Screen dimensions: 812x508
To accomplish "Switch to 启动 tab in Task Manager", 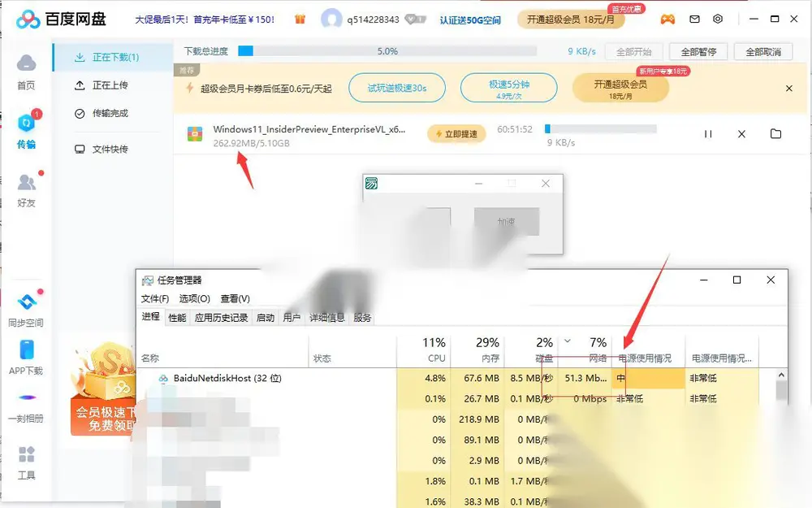I will (266, 318).
